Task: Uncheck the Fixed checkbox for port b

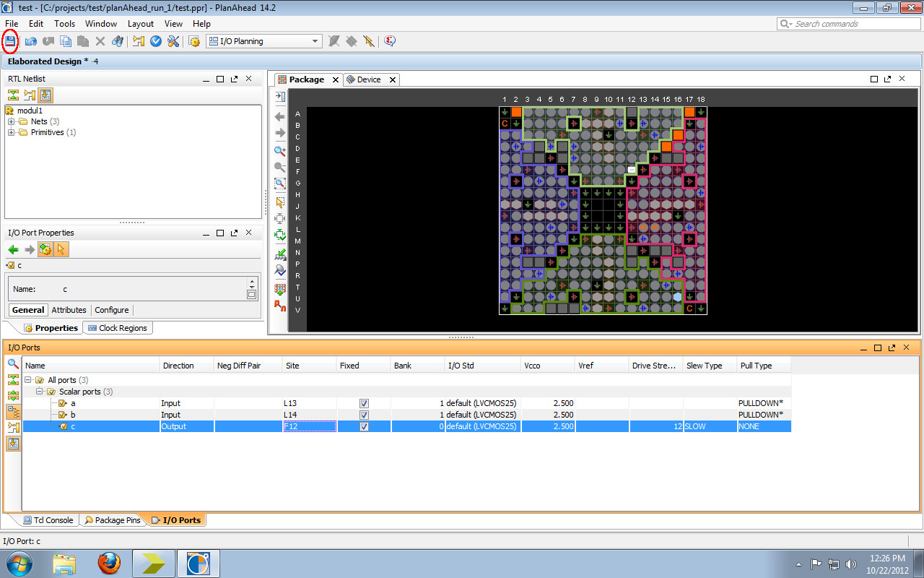Action: coord(364,415)
